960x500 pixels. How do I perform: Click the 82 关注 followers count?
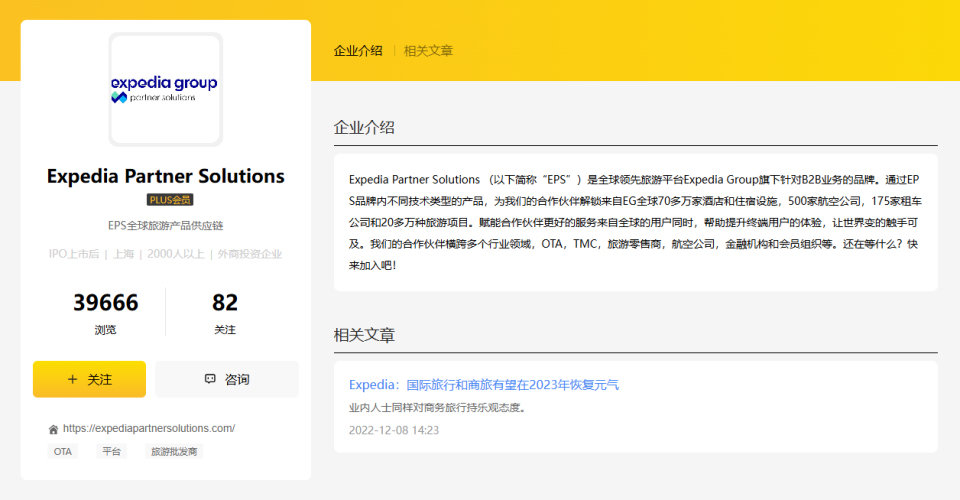tap(225, 313)
